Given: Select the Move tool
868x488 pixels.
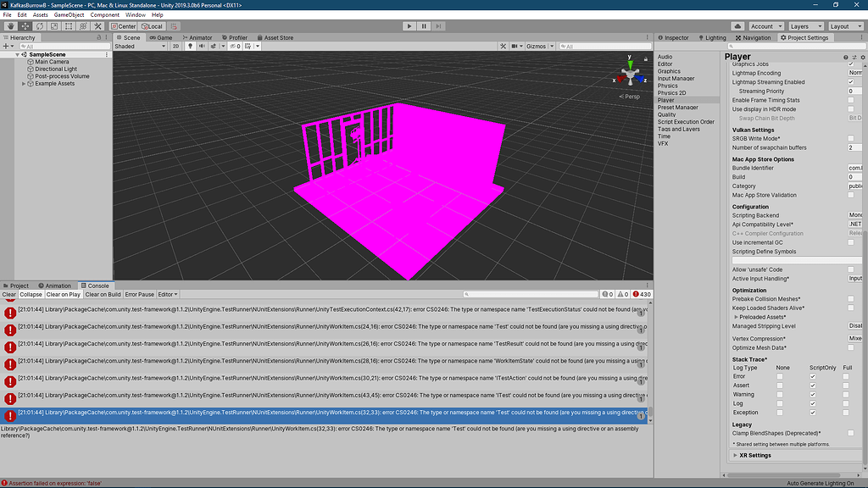Looking at the screenshot, I should [25, 27].
